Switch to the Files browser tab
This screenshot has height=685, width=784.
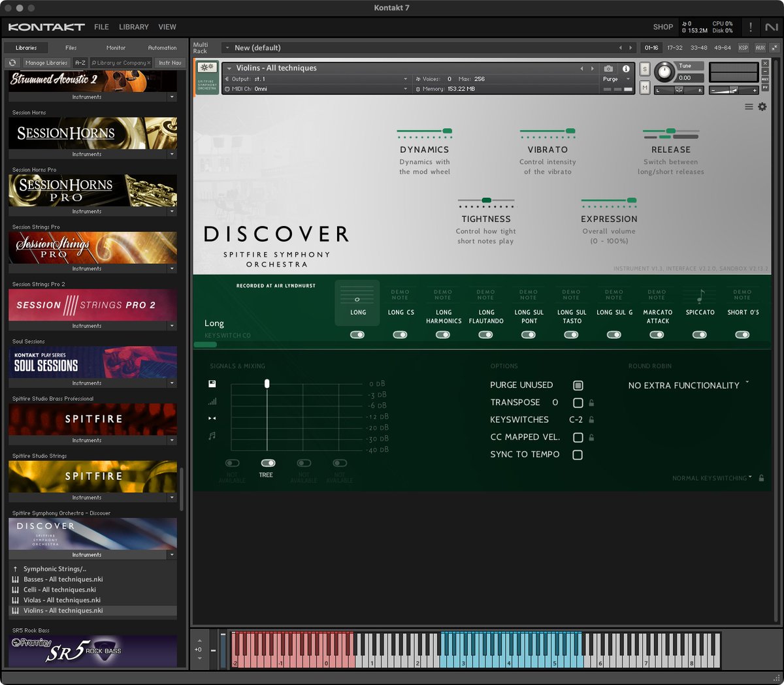[x=71, y=48]
